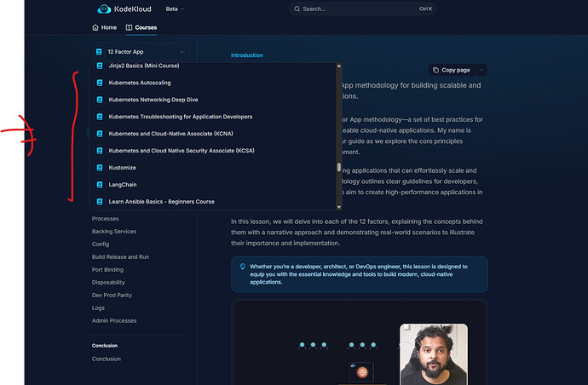The image size is (588, 385).
Task: Select Kubernetes and Cloud Native Security Associate
Action: click(214, 151)
